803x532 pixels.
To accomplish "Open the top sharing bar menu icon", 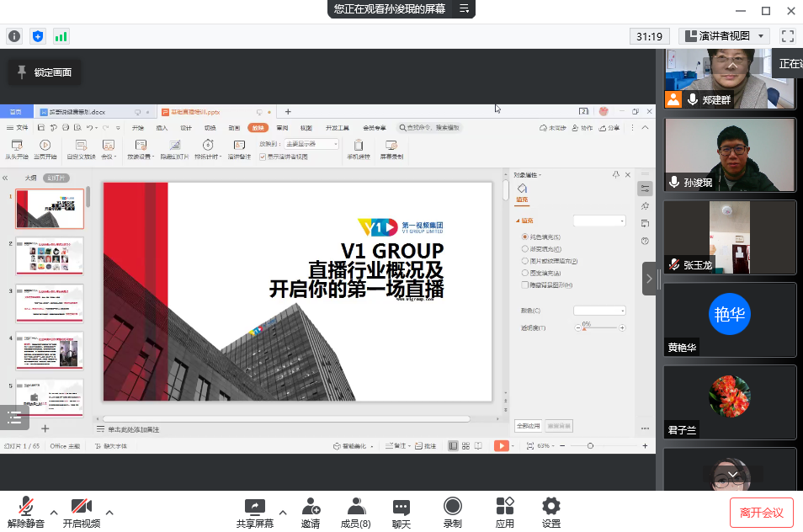I will [x=464, y=8].
